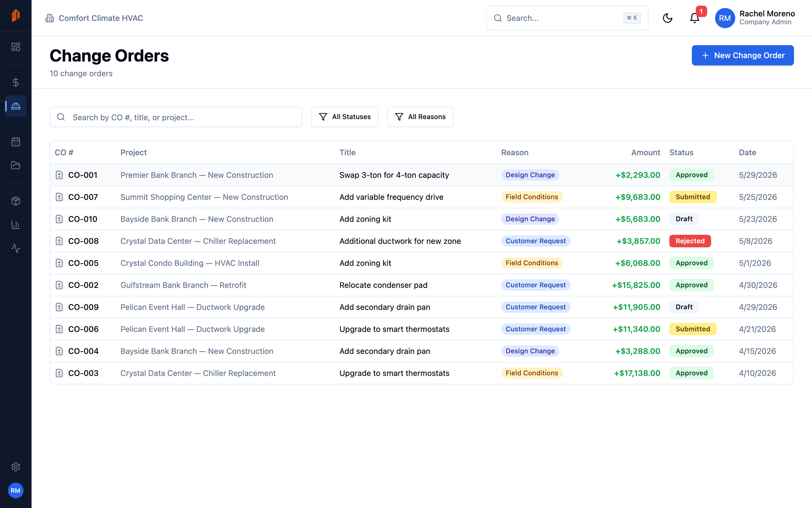This screenshot has height=508, width=812.
Task: Click the document icon for CO-004
Action: 59,351
